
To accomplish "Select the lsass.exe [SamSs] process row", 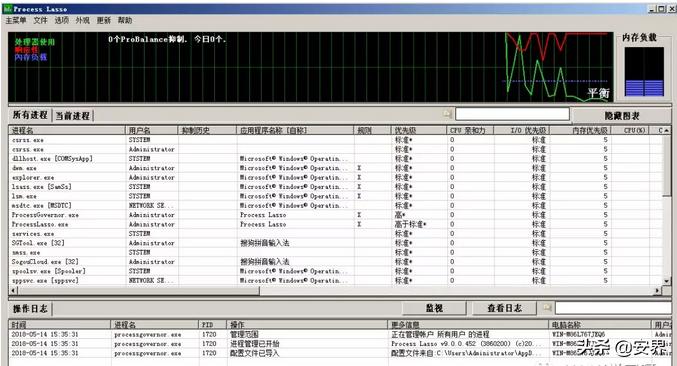I will coord(335,187).
